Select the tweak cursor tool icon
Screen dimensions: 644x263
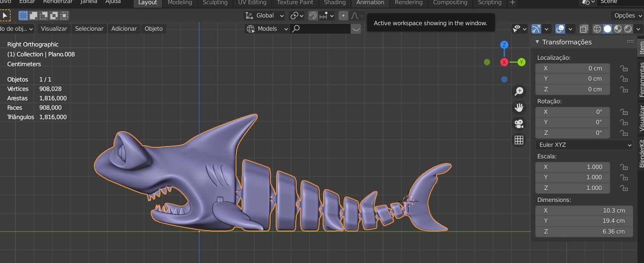click(5, 16)
